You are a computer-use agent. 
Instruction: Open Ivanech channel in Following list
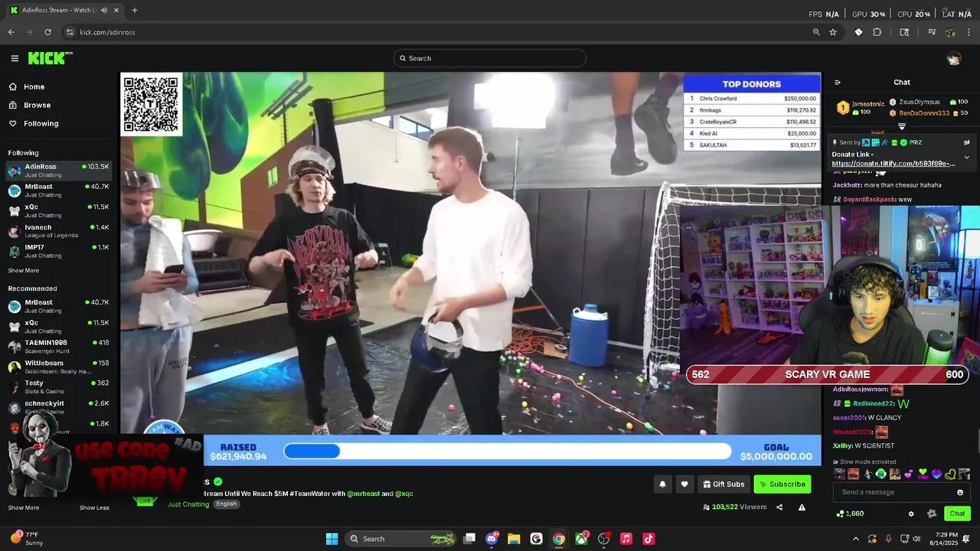(x=59, y=230)
